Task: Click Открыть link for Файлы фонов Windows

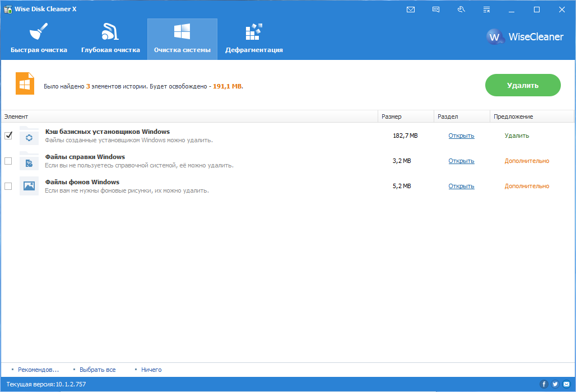Action: tap(461, 186)
